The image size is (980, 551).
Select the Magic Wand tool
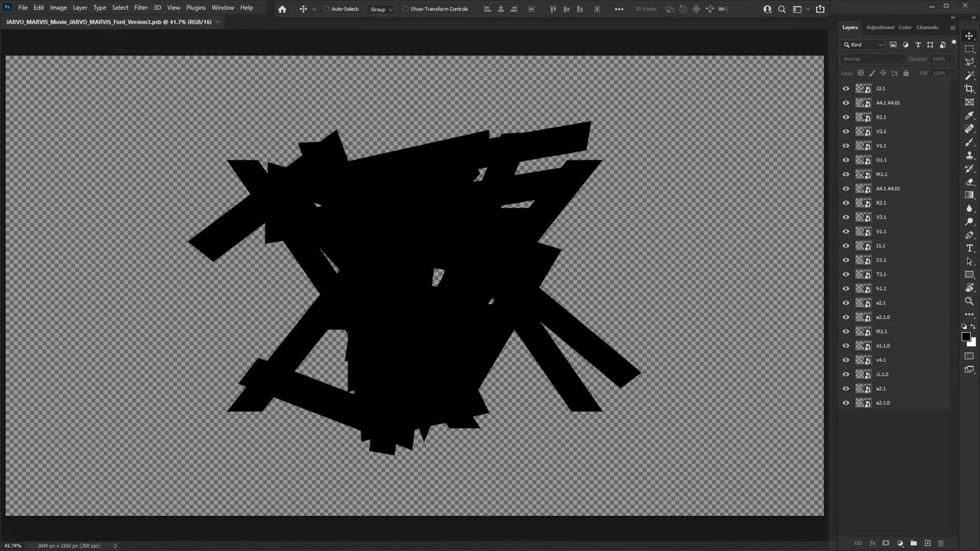pyautogui.click(x=969, y=76)
